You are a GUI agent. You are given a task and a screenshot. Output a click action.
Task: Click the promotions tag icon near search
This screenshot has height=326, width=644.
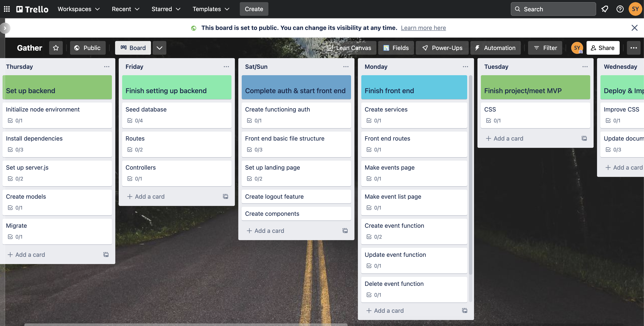[x=605, y=9]
